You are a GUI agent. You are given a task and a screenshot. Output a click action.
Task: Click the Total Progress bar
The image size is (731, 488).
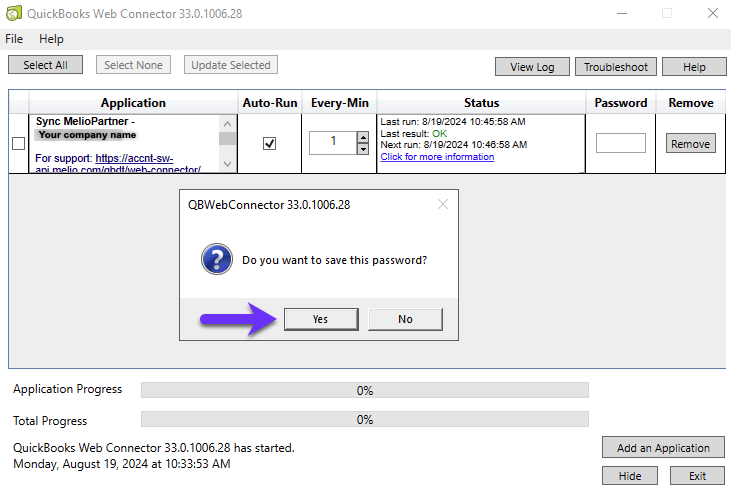tap(365, 419)
